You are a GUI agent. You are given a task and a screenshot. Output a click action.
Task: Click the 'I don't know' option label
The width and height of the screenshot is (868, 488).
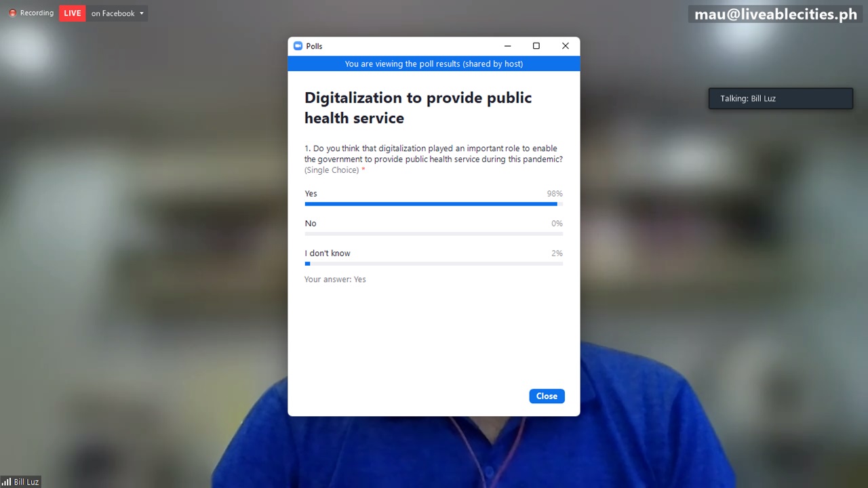click(x=328, y=253)
